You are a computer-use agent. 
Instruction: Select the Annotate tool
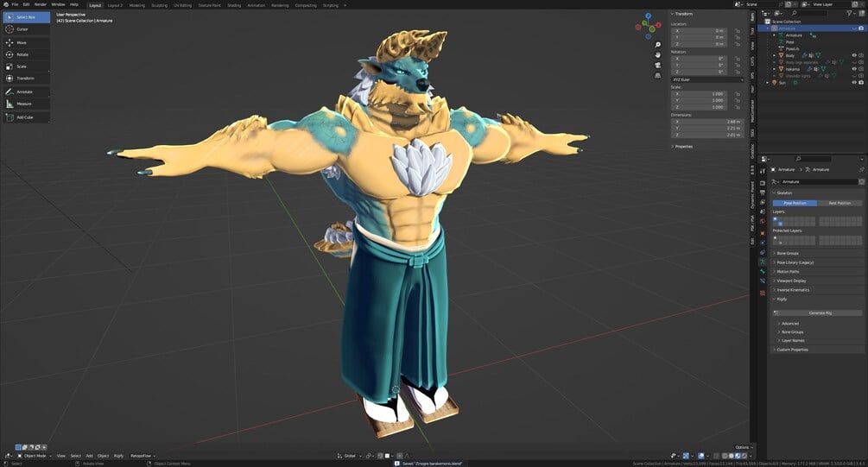pos(26,92)
